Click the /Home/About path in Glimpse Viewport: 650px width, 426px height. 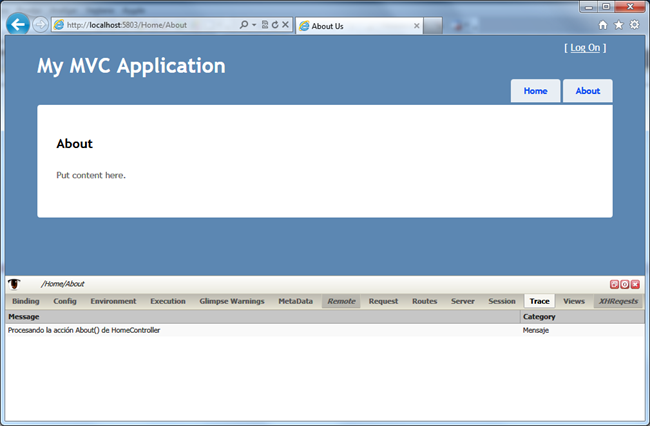point(63,284)
